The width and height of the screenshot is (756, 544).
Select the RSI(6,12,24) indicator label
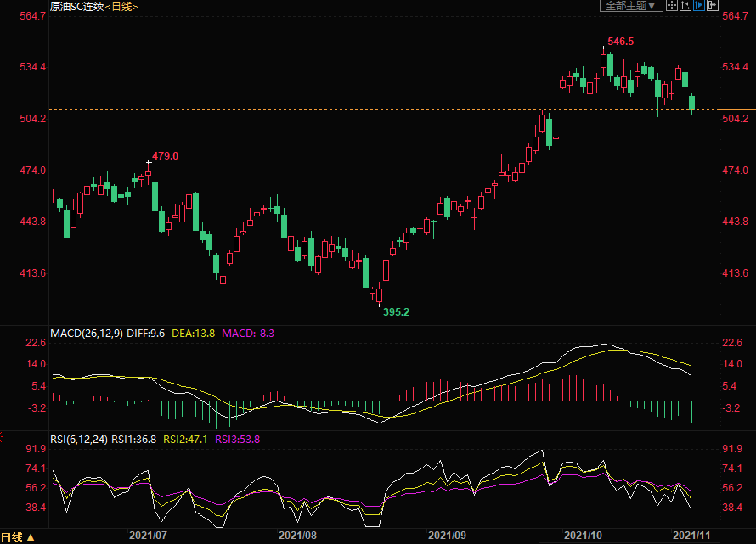click(79, 440)
